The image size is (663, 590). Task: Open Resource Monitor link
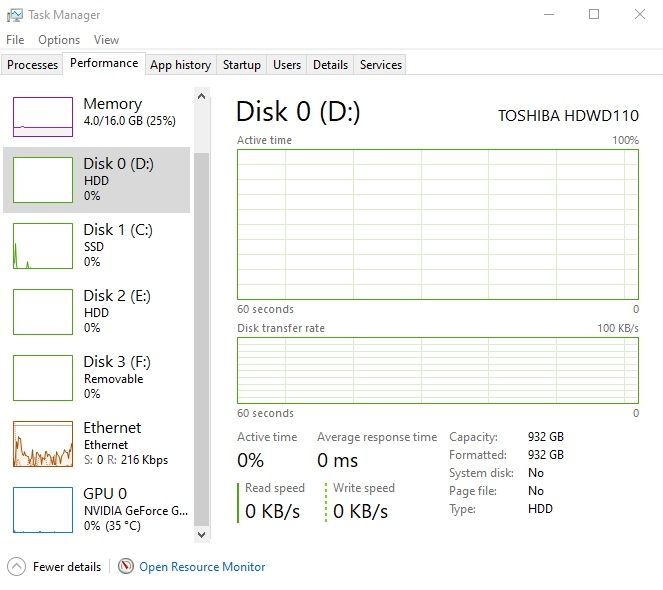pos(202,566)
